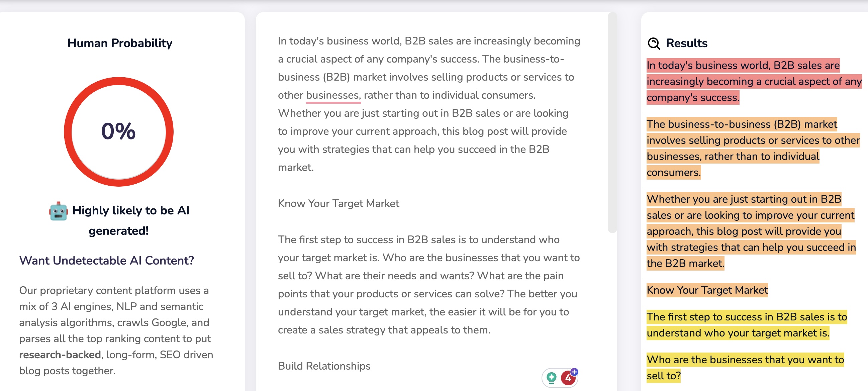Click the green lightbulb suggestions icon
This screenshot has height=391, width=868.
[x=551, y=378]
